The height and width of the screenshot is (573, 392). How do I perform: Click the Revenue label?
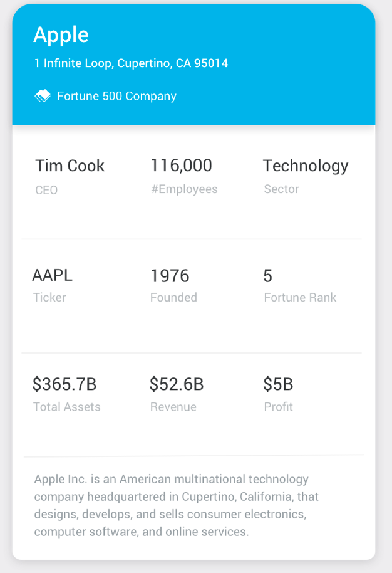[173, 407]
